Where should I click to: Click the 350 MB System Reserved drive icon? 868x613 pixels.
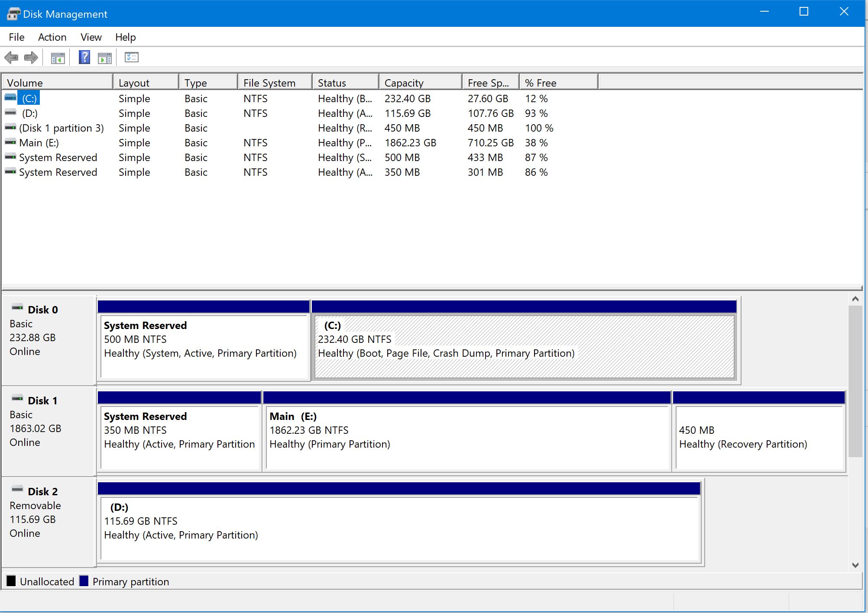(x=10, y=171)
